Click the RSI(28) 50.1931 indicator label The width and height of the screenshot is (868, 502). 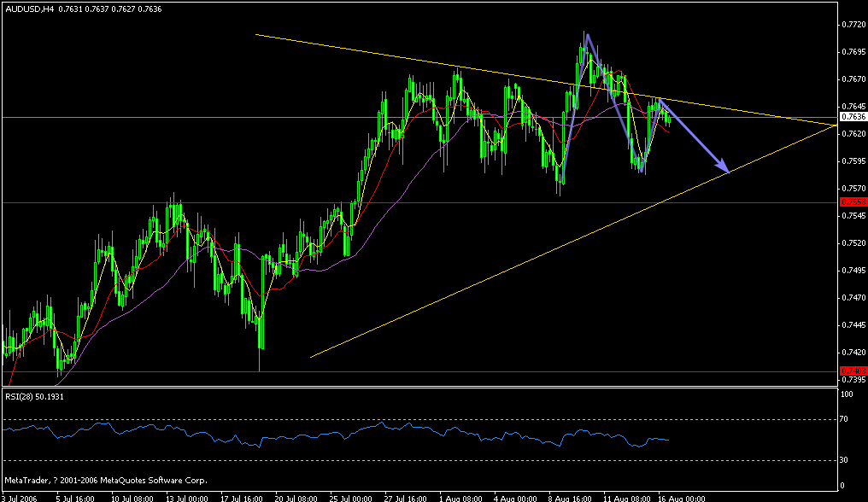coord(34,397)
